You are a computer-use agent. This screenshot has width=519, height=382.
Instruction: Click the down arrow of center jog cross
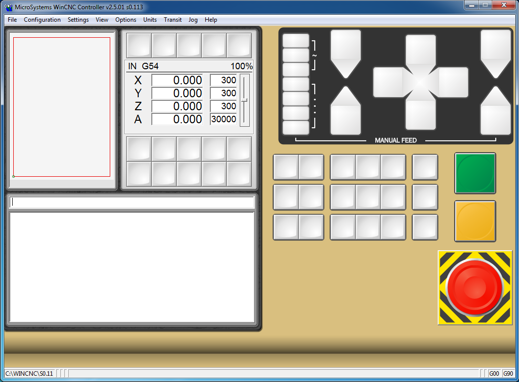click(x=421, y=112)
